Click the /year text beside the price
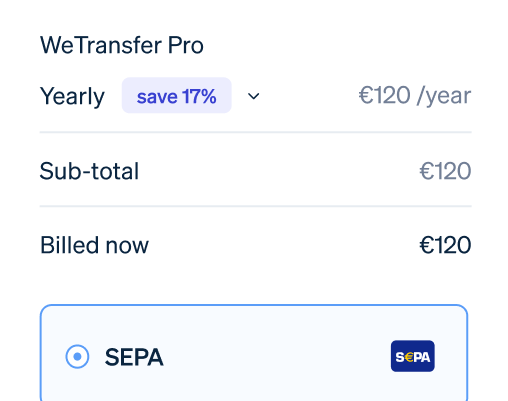The width and height of the screenshot is (508, 401). pyautogui.click(x=444, y=96)
